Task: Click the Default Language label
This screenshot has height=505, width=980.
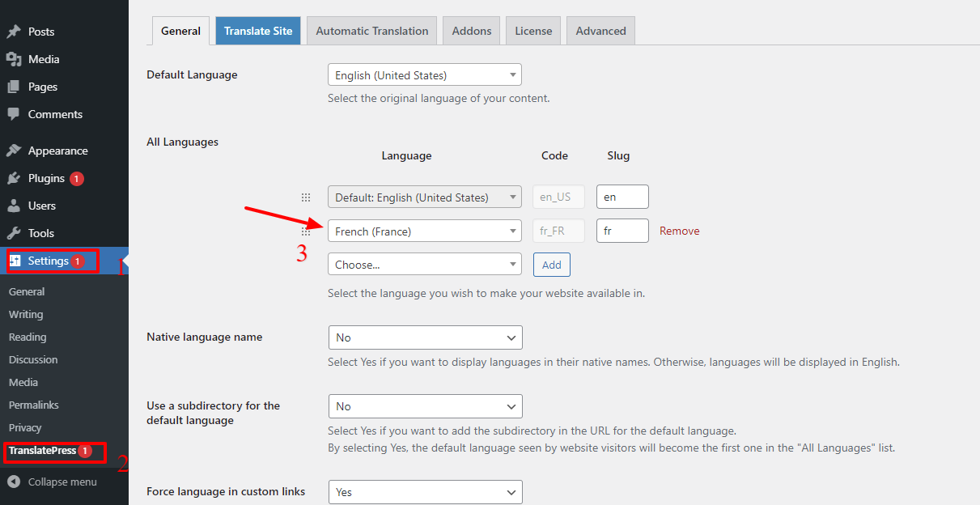Action: click(192, 75)
